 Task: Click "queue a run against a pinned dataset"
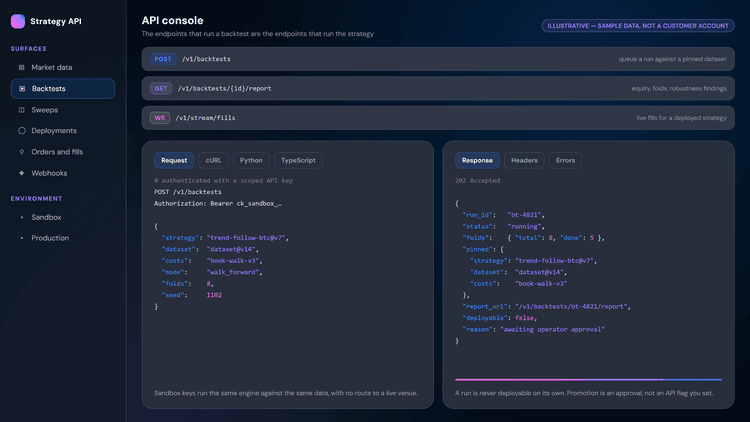click(x=673, y=59)
